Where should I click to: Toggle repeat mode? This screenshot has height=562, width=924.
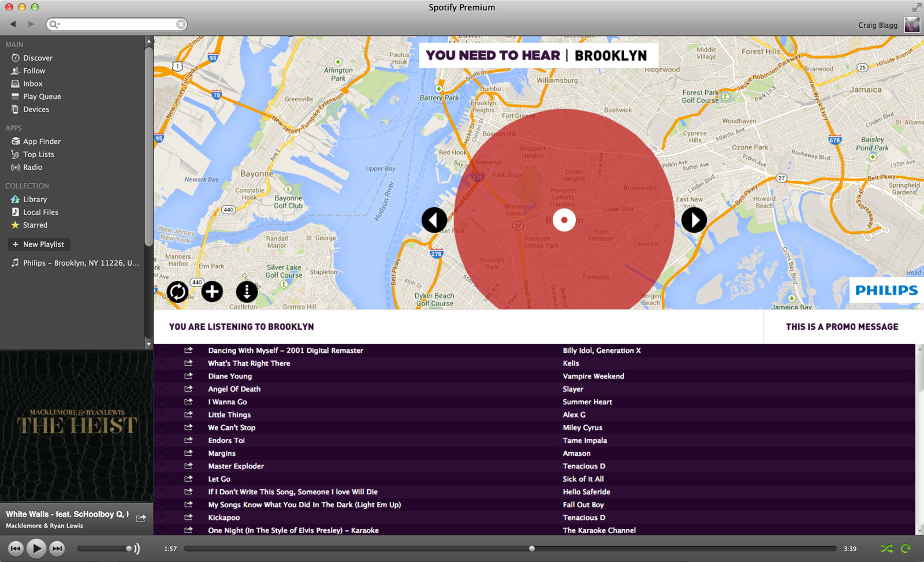coord(906,549)
